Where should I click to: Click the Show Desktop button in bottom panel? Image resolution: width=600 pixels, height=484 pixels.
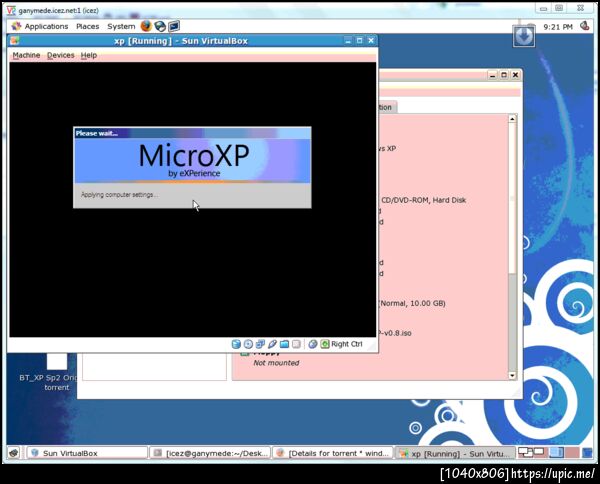tap(14, 453)
